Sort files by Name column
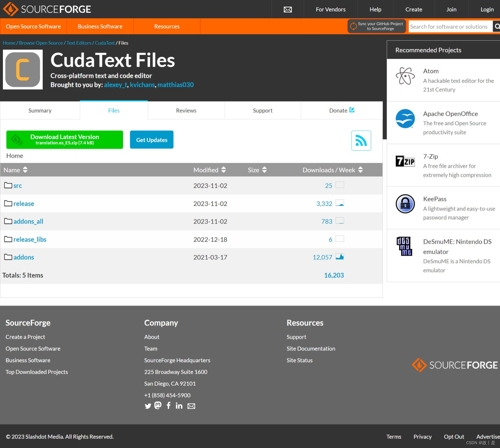The width and height of the screenshot is (500, 448). tap(15, 170)
